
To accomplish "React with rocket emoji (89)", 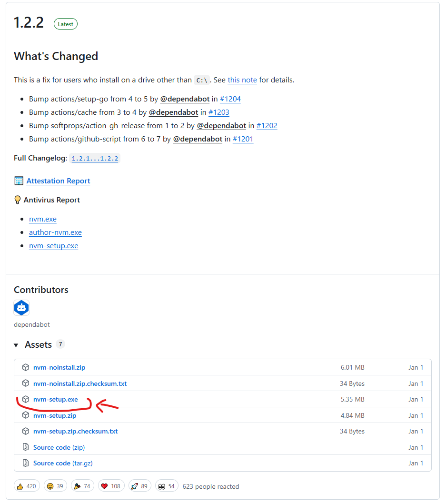I will tap(139, 486).
